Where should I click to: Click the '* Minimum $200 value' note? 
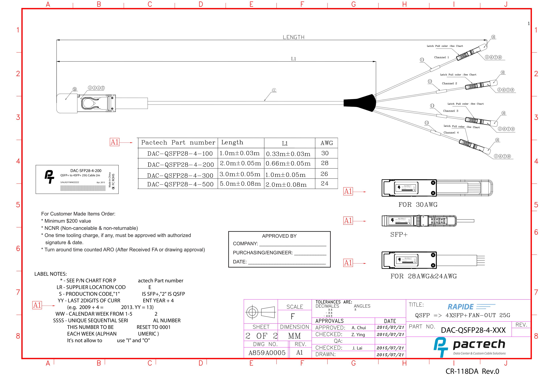click(x=66, y=221)
